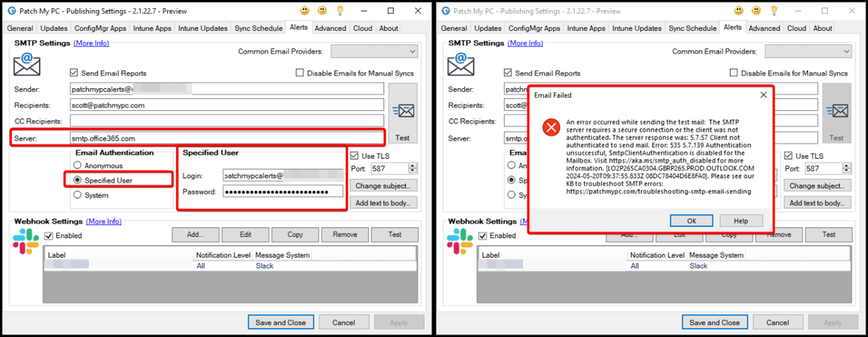Open Common Email Providers dropdown above the Email Failed dialog
Screen dimensions: 868x337
click(809, 52)
